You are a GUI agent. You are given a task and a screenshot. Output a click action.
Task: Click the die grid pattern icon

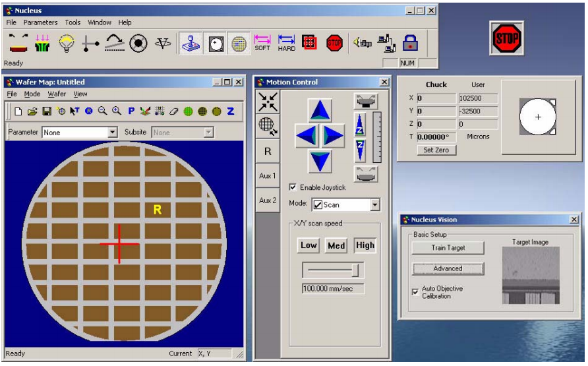[160, 111]
